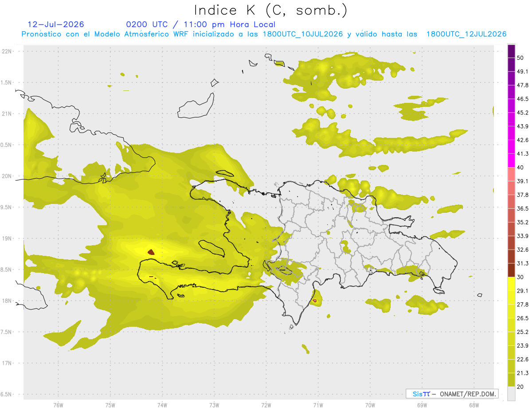The image size is (532, 411).
Task: Click the colorbar value "36.5"
Action: [523, 208]
